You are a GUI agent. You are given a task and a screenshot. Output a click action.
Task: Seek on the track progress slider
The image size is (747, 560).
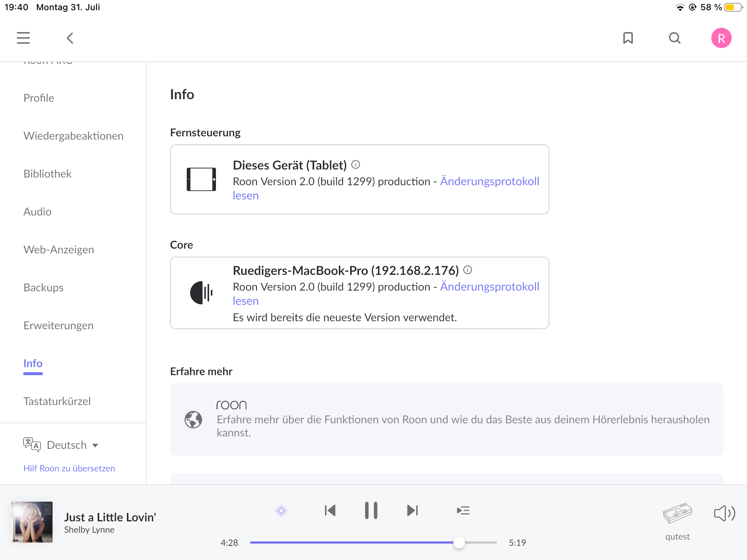coord(373,542)
